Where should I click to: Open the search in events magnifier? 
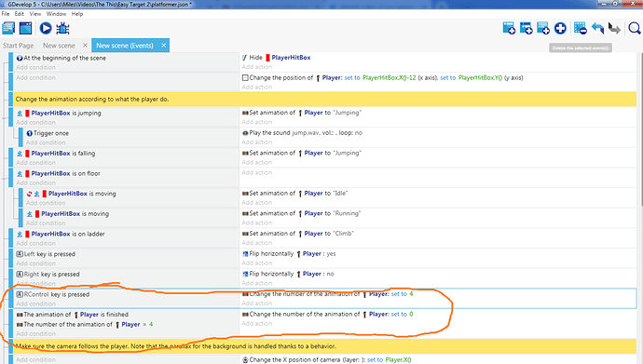[x=634, y=28]
